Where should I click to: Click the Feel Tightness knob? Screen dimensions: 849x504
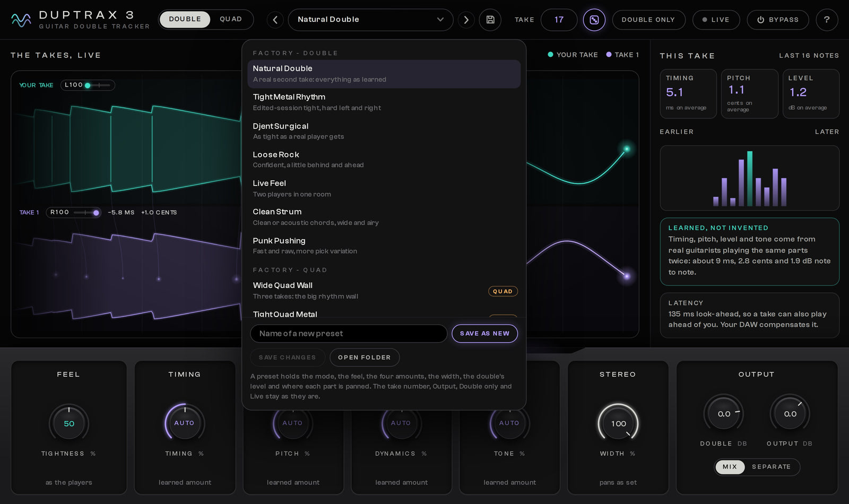pos(69,424)
